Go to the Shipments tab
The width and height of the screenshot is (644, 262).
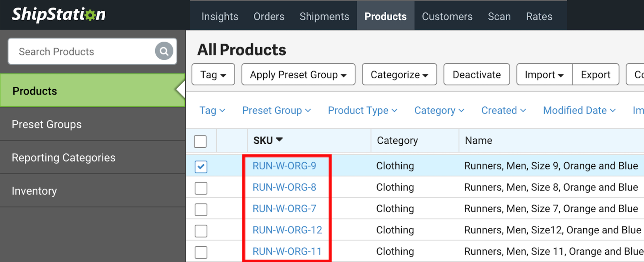[x=324, y=17]
